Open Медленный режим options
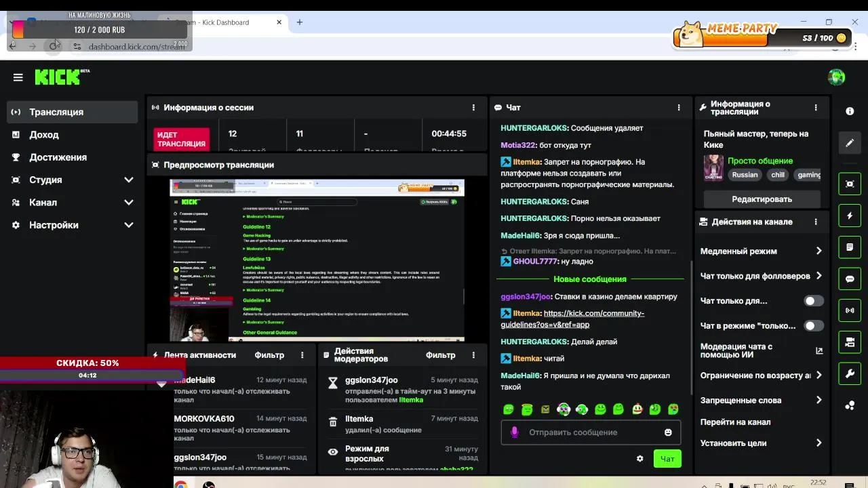 761,251
